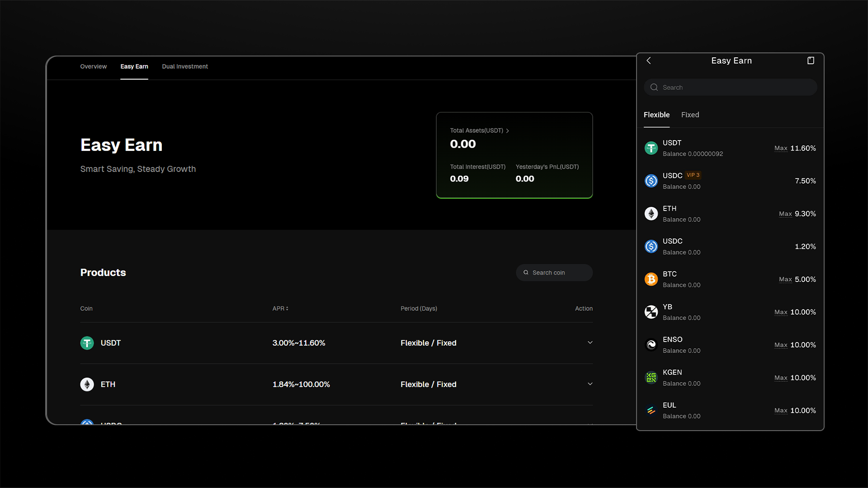This screenshot has width=868, height=488.
Task: Select the EUL coin icon
Action: (x=651, y=410)
